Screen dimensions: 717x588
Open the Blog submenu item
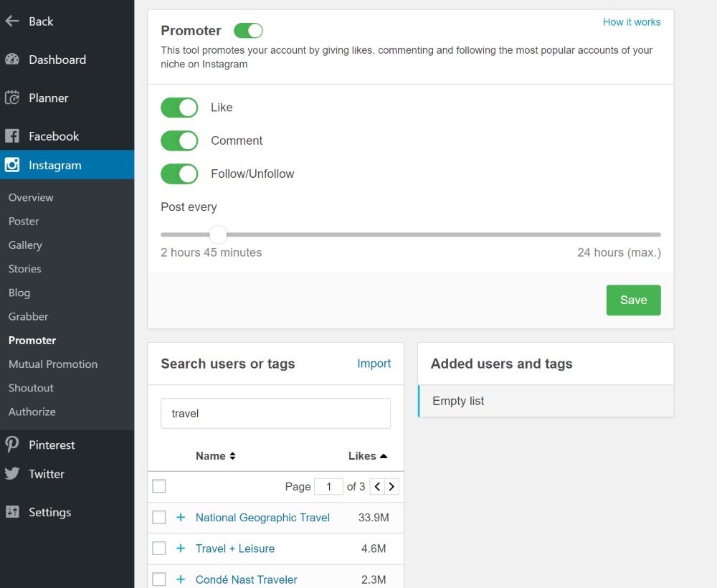[x=19, y=293]
